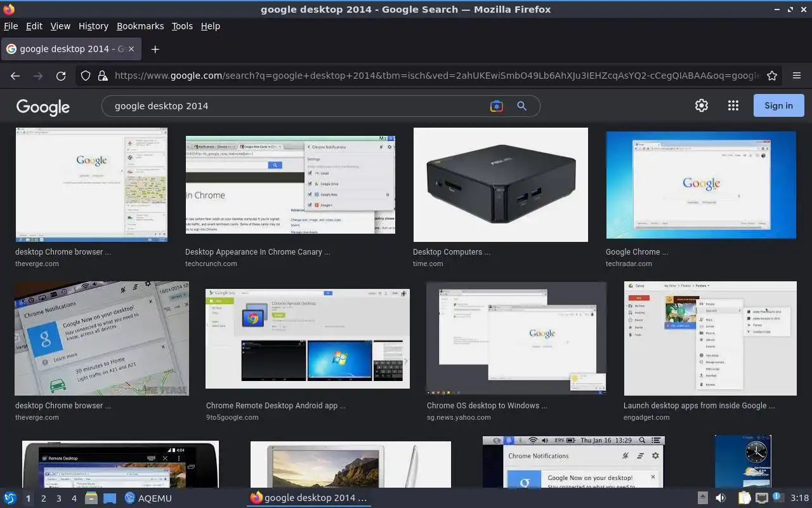Click the Sign in button

point(778,105)
